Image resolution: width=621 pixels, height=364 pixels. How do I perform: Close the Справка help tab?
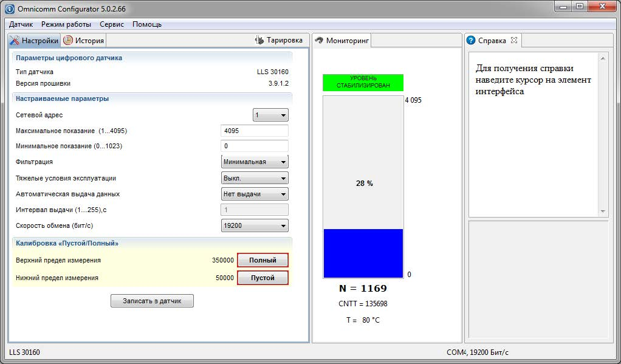pos(513,40)
